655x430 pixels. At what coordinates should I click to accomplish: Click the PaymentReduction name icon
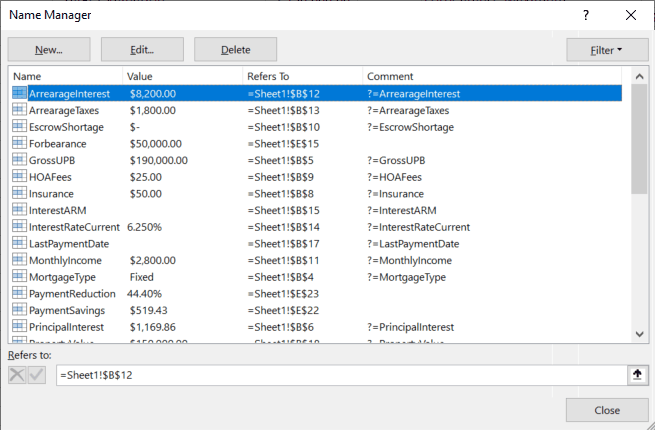(19, 293)
